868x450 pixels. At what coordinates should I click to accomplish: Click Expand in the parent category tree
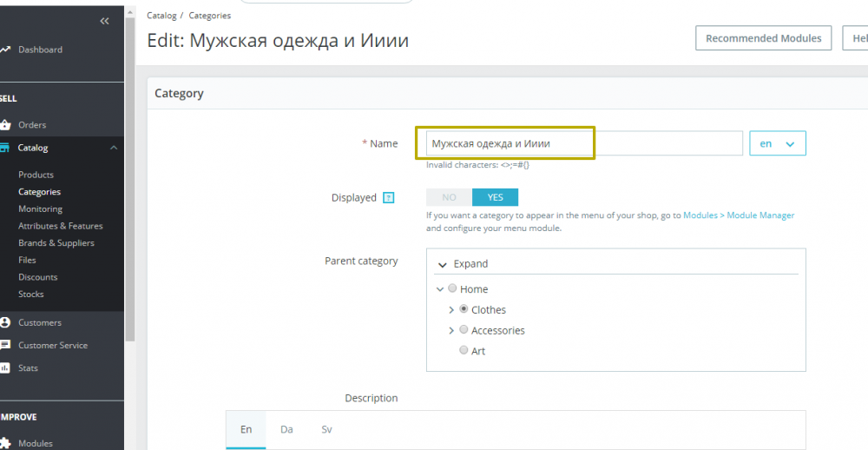pos(470,264)
